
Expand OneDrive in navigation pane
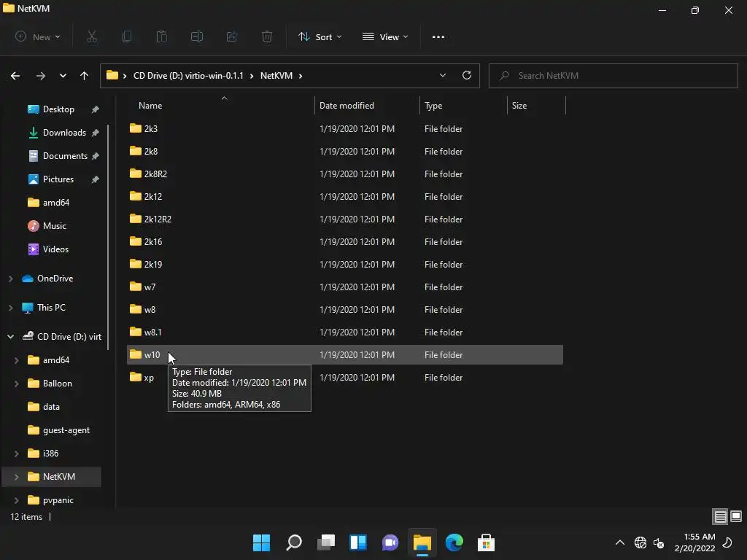click(x=10, y=279)
